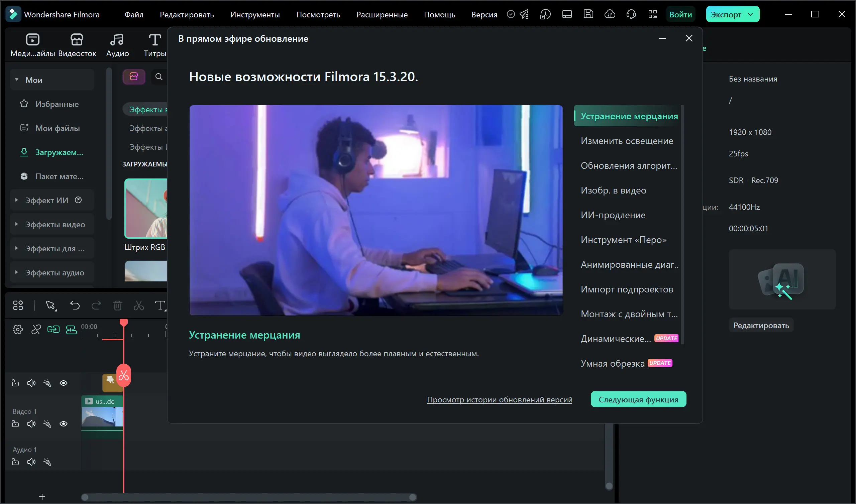Screen dimensions: 856x504
Task: Open the cloud upload icon in top bar
Action: pyautogui.click(x=610, y=14)
